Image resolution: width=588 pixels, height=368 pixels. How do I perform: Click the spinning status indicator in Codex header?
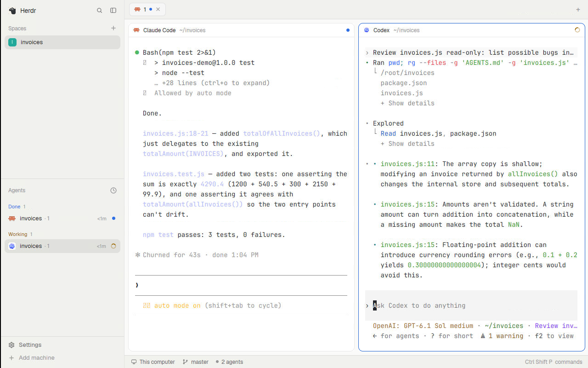[x=577, y=30]
